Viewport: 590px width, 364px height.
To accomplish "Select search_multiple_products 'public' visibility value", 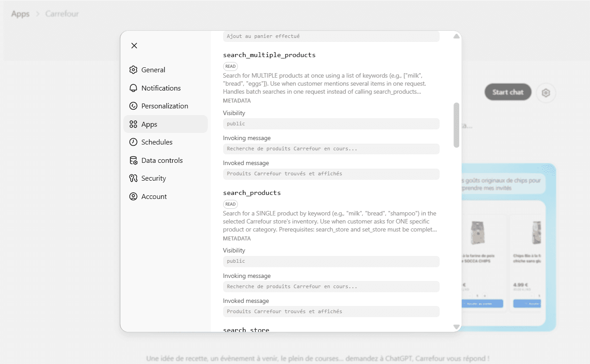I will (x=331, y=124).
